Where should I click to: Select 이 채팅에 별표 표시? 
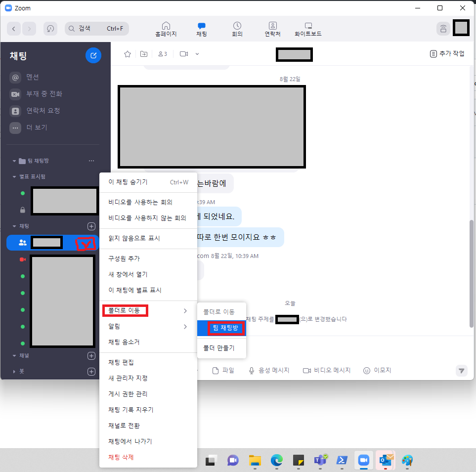pyautogui.click(x=148, y=290)
